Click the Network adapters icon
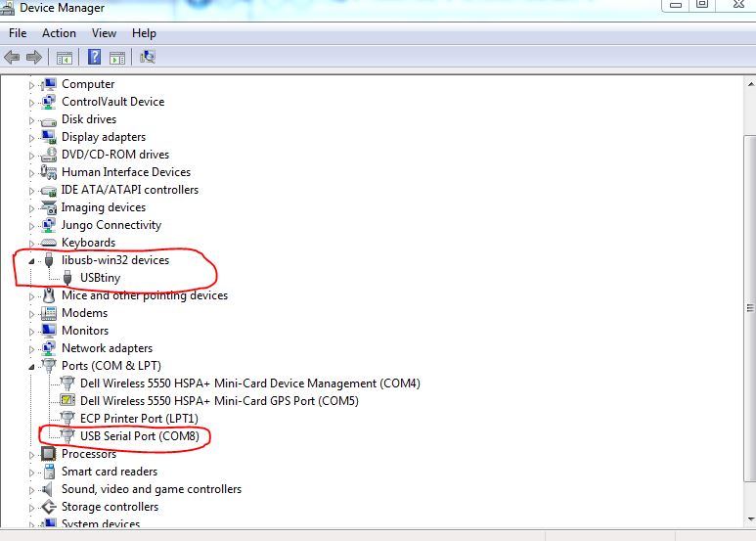The width and height of the screenshot is (756, 541). (x=49, y=348)
